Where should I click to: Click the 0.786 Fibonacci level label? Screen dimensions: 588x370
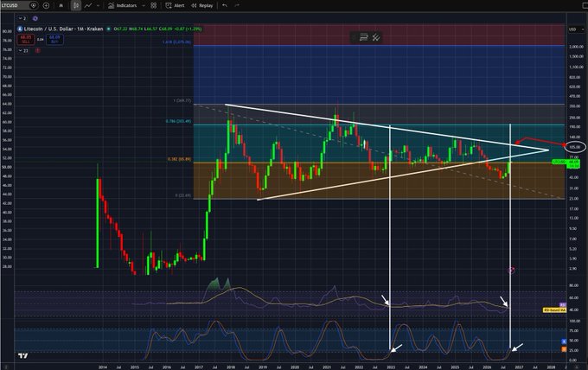point(178,121)
